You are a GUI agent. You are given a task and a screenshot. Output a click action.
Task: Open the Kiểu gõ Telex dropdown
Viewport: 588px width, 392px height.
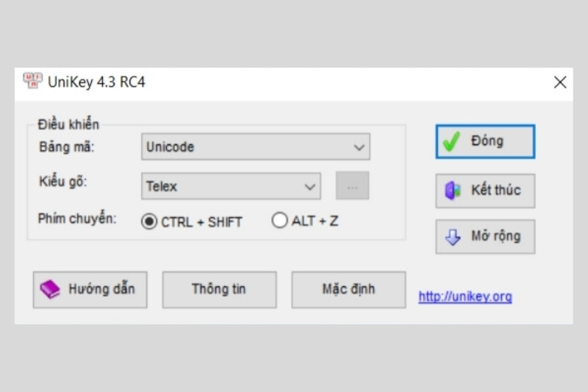(231, 186)
